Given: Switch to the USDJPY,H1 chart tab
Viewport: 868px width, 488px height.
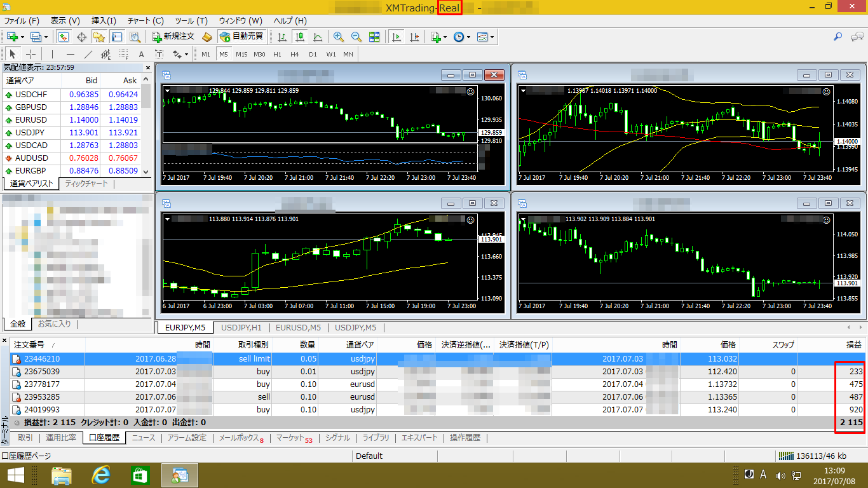Looking at the screenshot, I should [241, 328].
